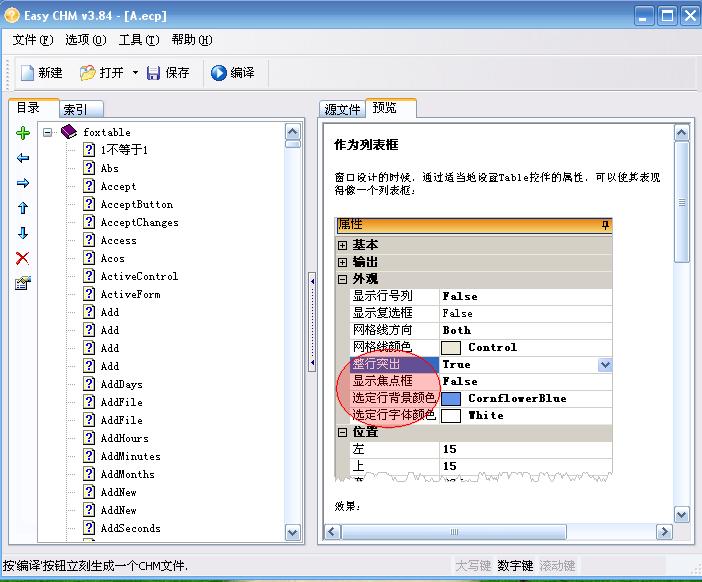Click the blue left arrow icon

23,158
